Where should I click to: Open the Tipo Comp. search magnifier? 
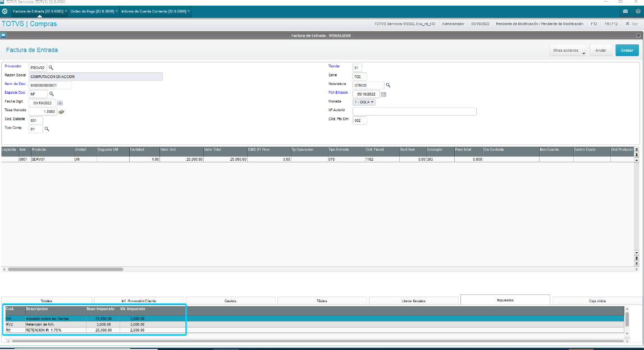coord(47,129)
